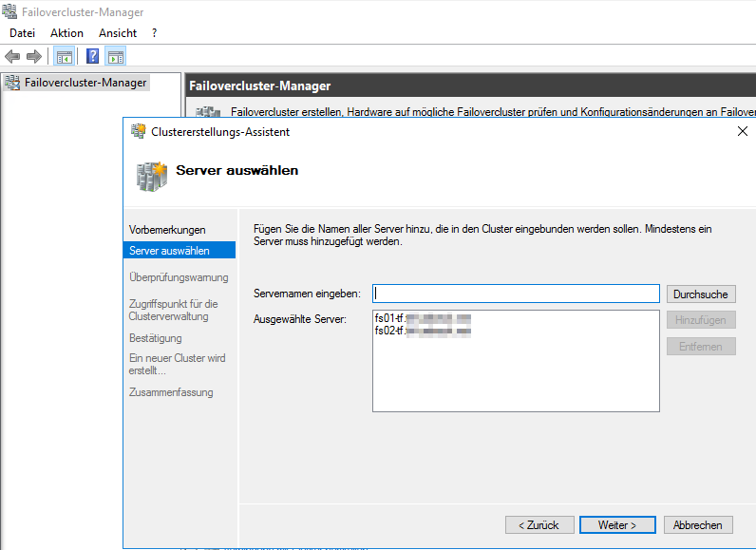
Task: Click the Server auswählen heading text
Action: click(236, 170)
